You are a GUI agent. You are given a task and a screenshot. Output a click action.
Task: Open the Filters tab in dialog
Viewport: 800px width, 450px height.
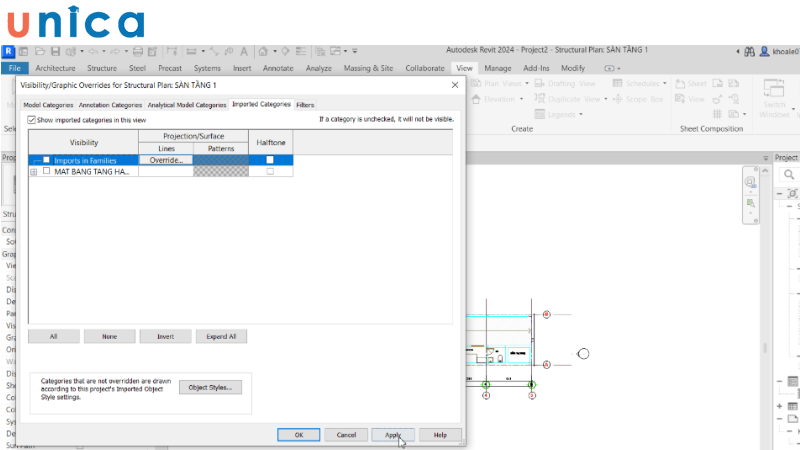point(305,104)
